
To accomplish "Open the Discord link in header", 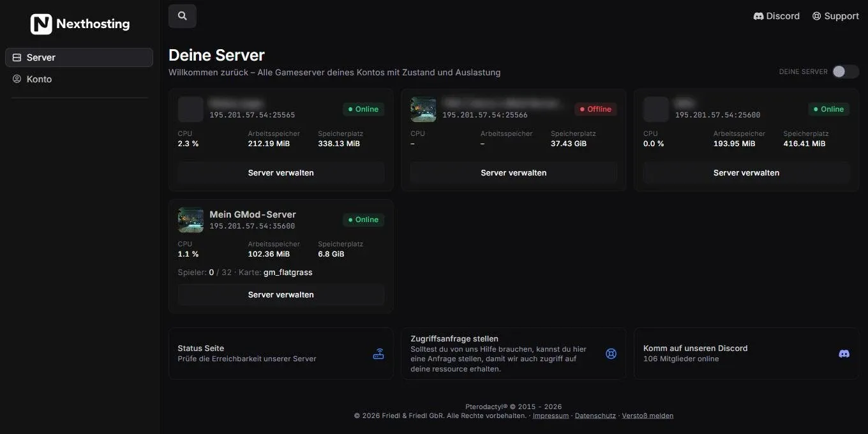I will pyautogui.click(x=776, y=16).
